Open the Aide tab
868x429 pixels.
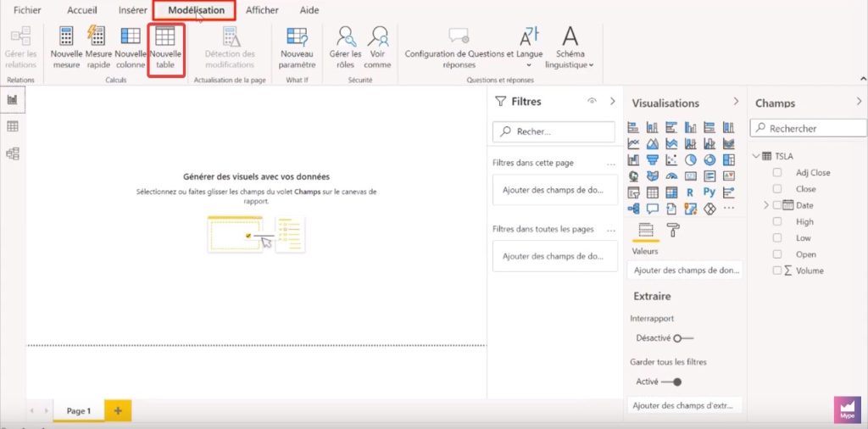coord(309,10)
